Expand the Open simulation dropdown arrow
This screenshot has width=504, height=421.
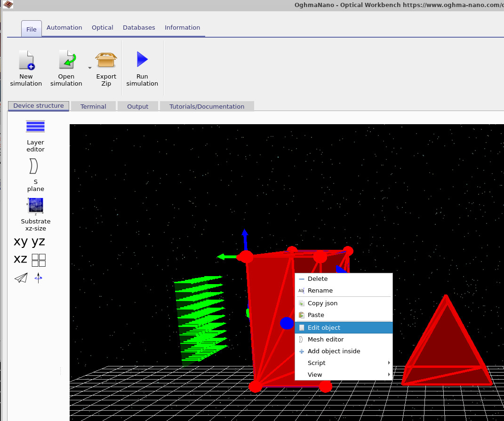(x=89, y=67)
